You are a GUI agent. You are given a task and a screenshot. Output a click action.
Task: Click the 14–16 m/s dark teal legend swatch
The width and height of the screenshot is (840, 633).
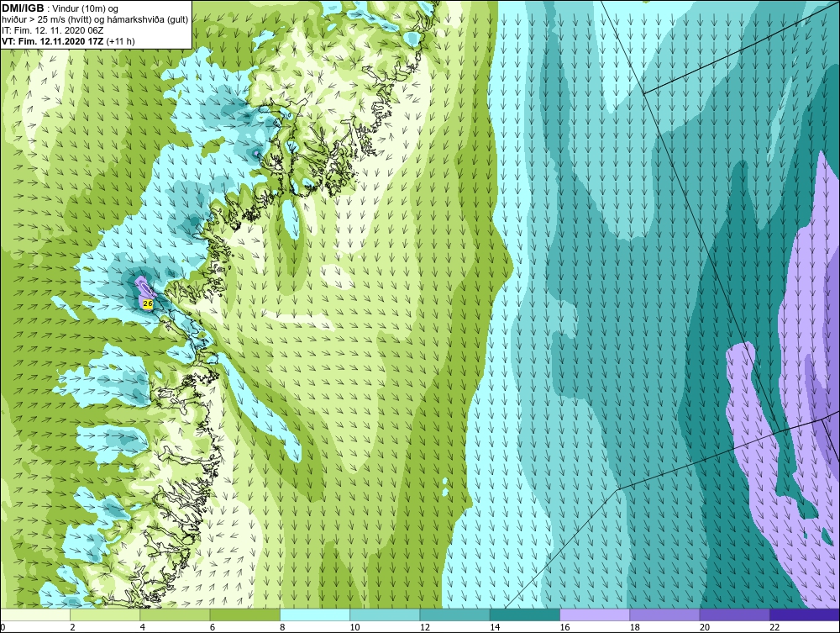(x=525, y=615)
